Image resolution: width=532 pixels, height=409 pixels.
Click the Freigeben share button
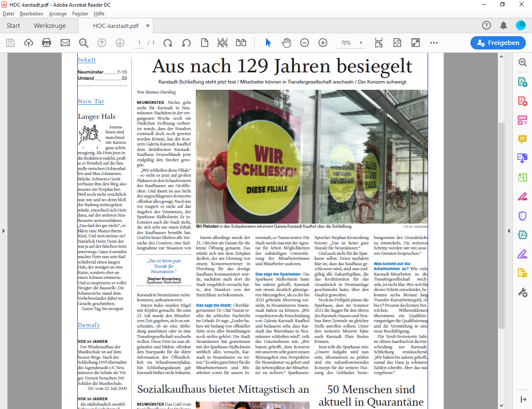(x=498, y=43)
